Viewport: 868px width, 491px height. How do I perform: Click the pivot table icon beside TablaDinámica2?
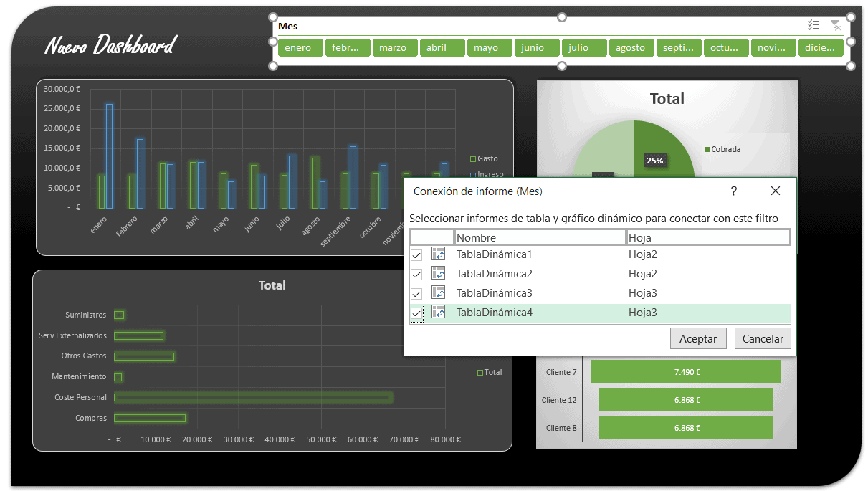439,273
